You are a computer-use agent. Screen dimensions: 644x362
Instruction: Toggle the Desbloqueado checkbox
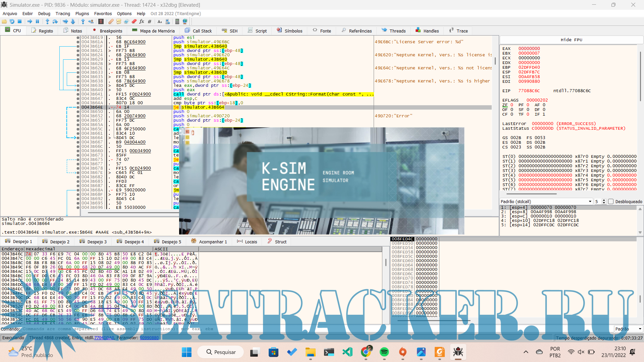(x=611, y=201)
